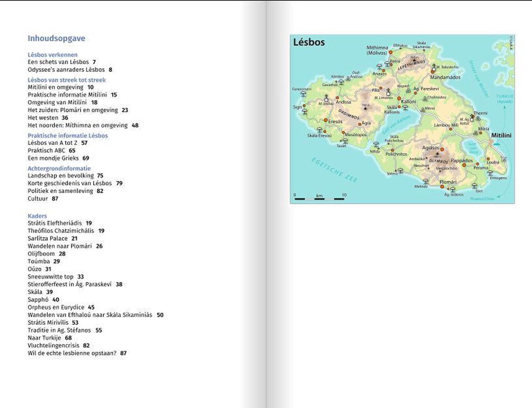This screenshot has height=408, width=532.
Task: Select 'Lésbos van A tot Z 57'
Action: [58, 143]
